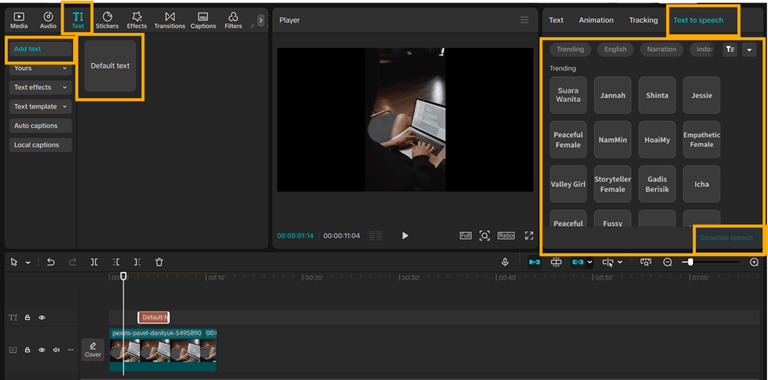Open the Media panel
Screen dimensions: 768x380
coord(19,21)
